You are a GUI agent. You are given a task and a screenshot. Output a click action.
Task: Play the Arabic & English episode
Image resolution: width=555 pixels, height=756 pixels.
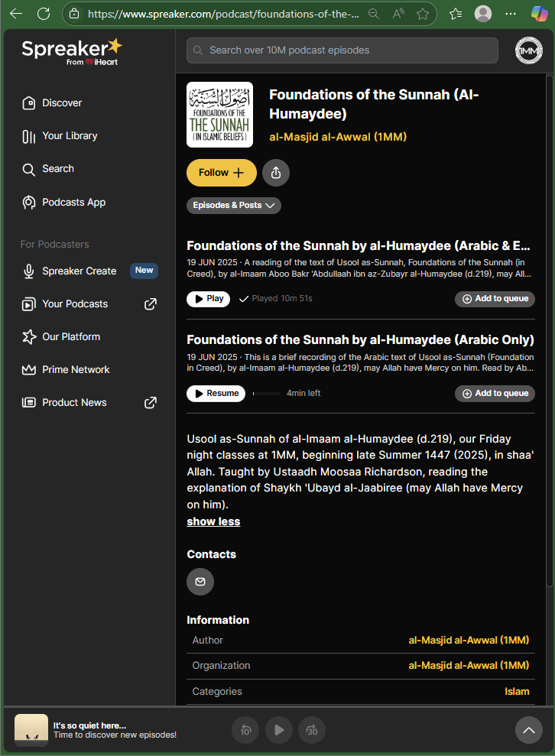[x=208, y=299]
